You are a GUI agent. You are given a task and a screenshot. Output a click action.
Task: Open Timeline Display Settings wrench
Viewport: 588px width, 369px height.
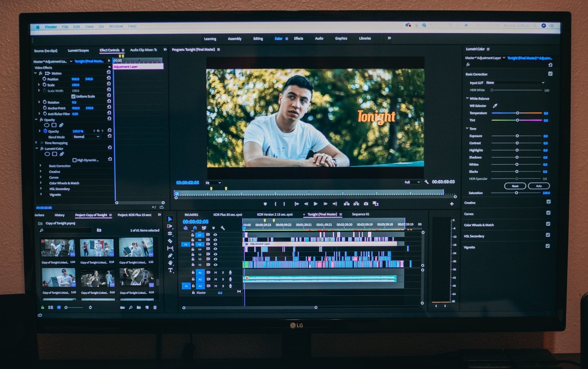coord(223,228)
